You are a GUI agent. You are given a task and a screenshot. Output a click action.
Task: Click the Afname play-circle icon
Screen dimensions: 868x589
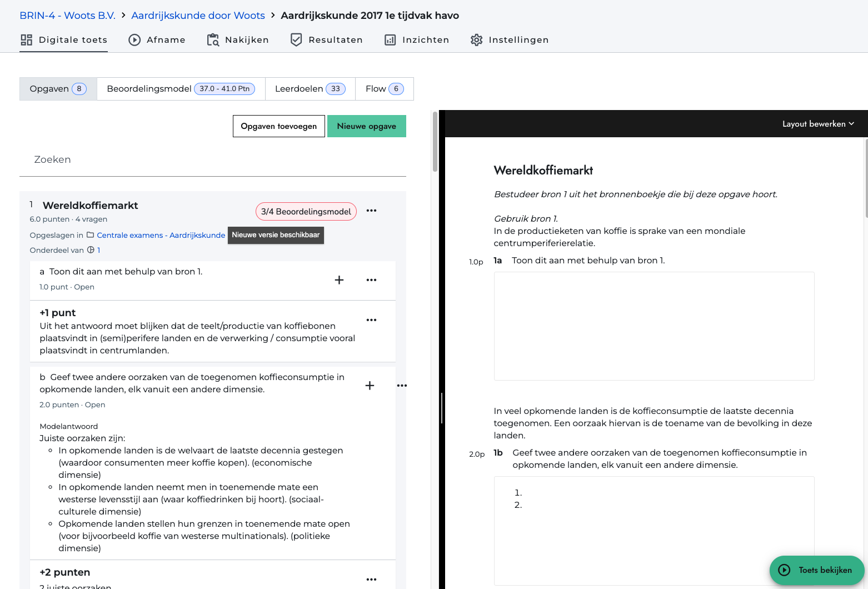(134, 39)
